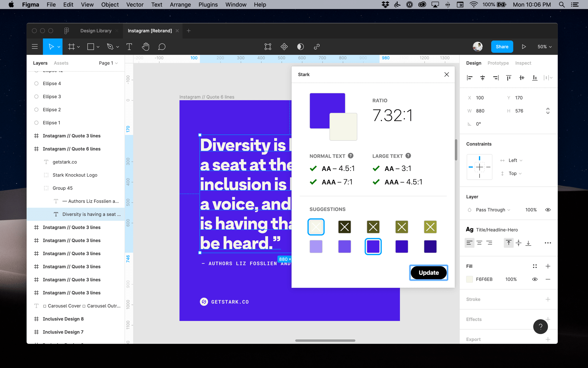The height and width of the screenshot is (368, 588).
Task: Close the Stark plugin dialog
Action: pyautogui.click(x=447, y=75)
